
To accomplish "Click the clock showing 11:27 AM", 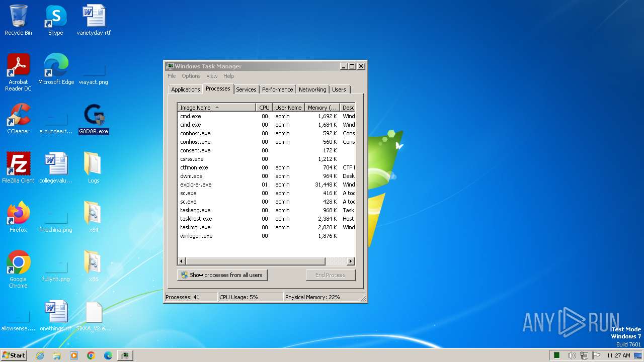I will point(618,355).
